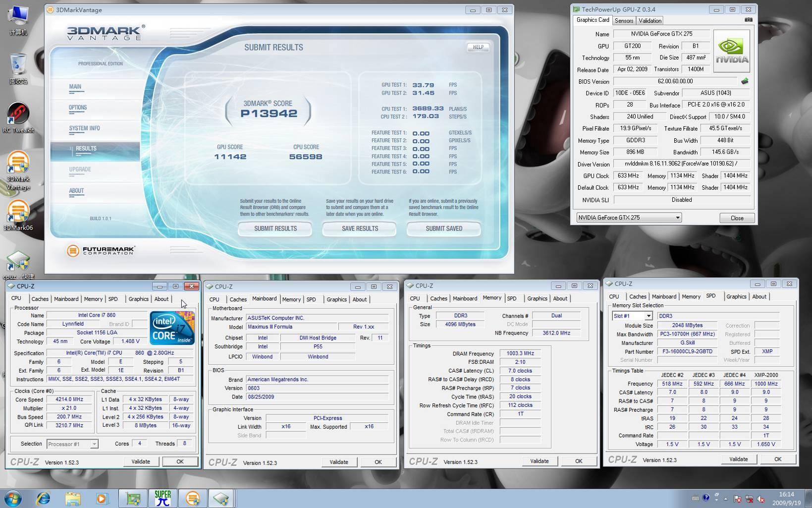Show hidden tray icons with the up arrow
The image size is (812, 508).
point(726,499)
